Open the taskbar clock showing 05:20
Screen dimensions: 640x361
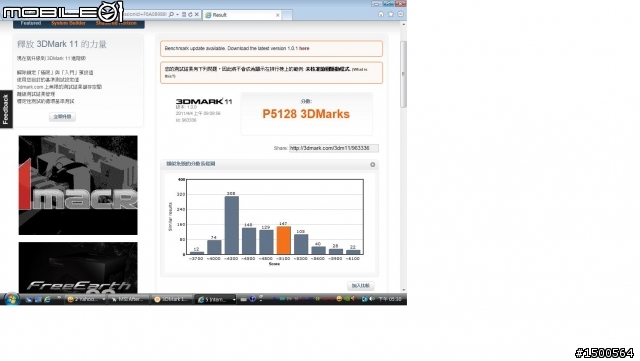click(x=390, y=299)
